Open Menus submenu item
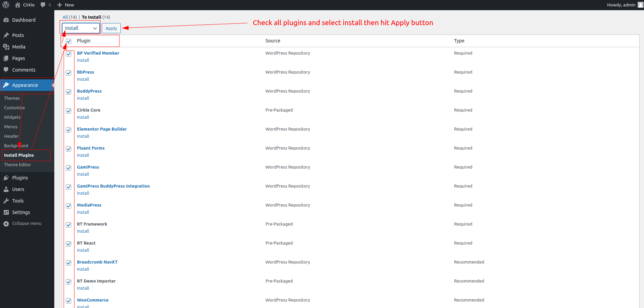This screenshot has width=644, height=308. [x=11, y=127]
